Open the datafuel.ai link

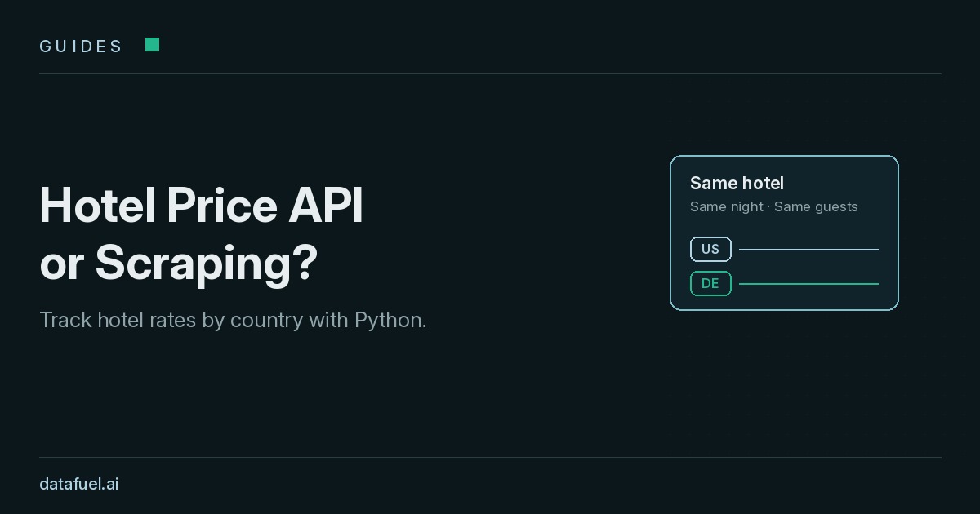coord(79,484)
